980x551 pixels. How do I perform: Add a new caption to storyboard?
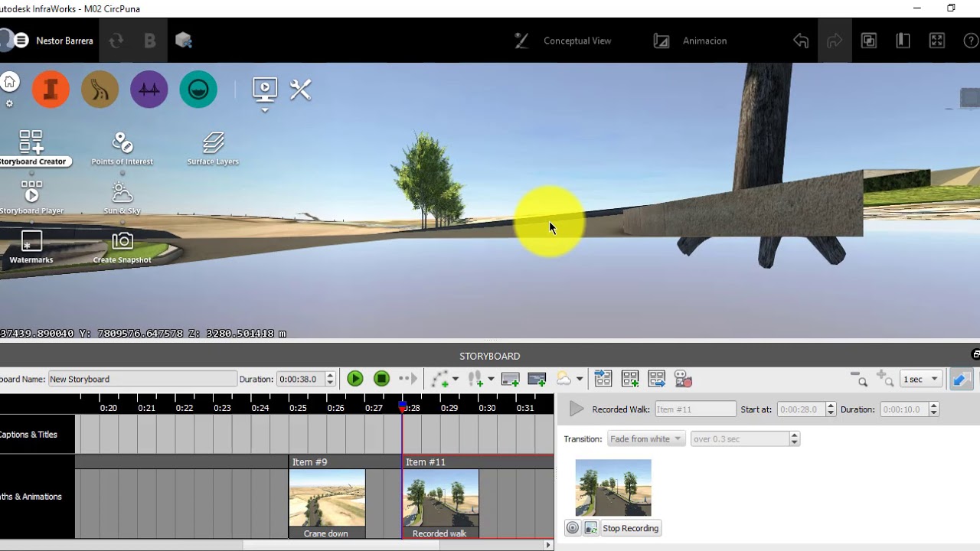pos(510,379)
